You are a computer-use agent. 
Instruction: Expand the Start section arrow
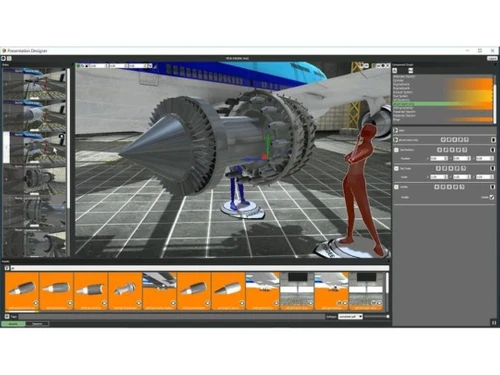396,130
